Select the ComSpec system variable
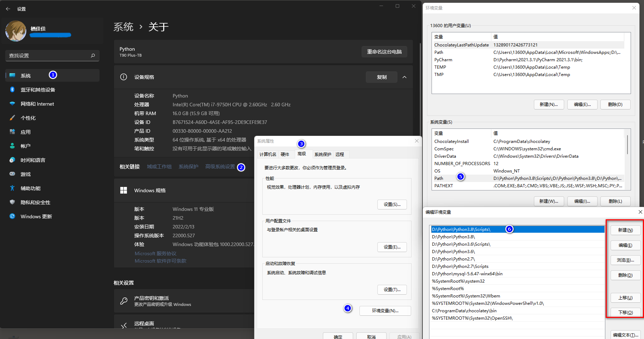 528,149
